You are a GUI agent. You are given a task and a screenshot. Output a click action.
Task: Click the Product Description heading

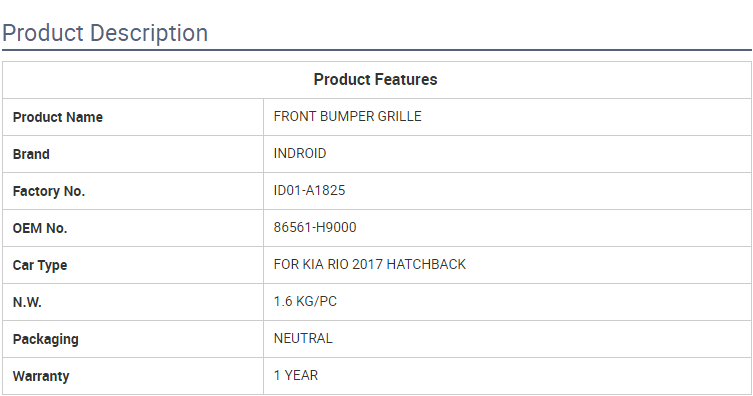[x=105, y=33]
